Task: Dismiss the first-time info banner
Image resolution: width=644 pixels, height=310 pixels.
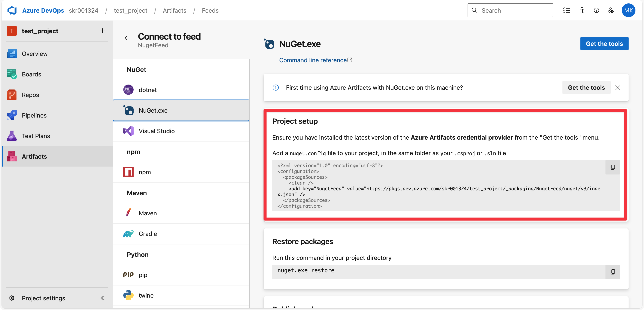Action: click(x=618, y=88)
